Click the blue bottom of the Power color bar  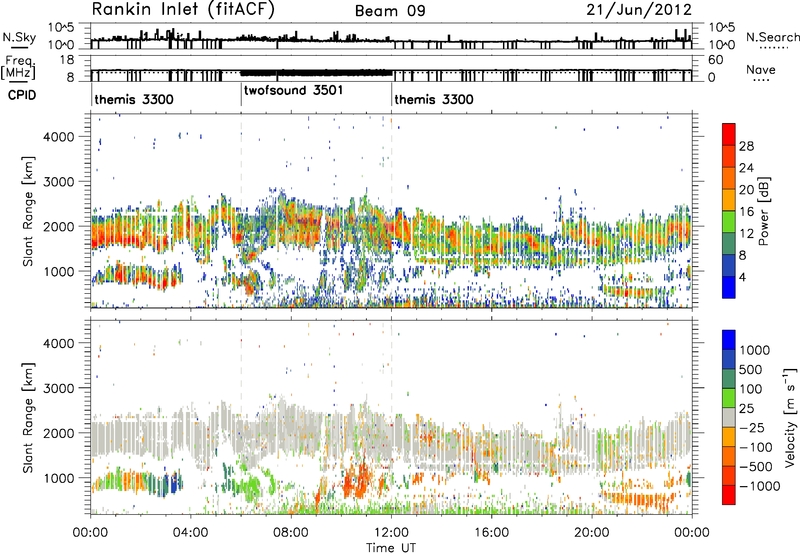pos(729,288)
